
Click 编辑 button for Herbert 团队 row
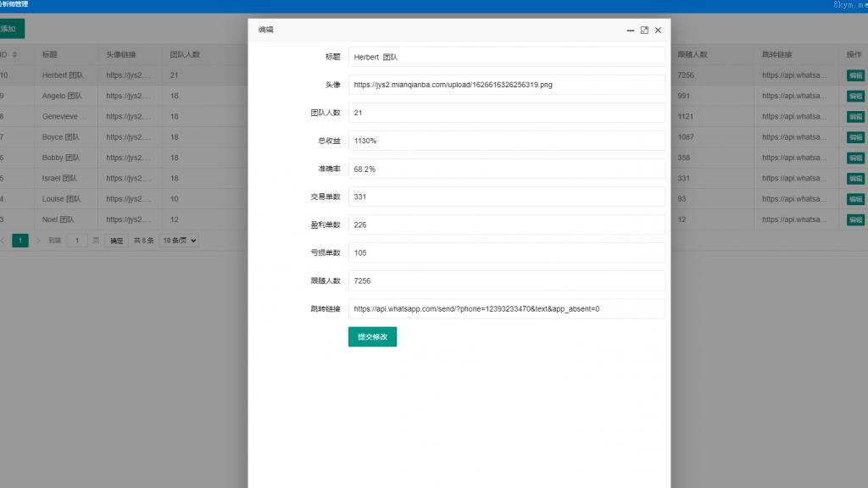coord(855,75)
